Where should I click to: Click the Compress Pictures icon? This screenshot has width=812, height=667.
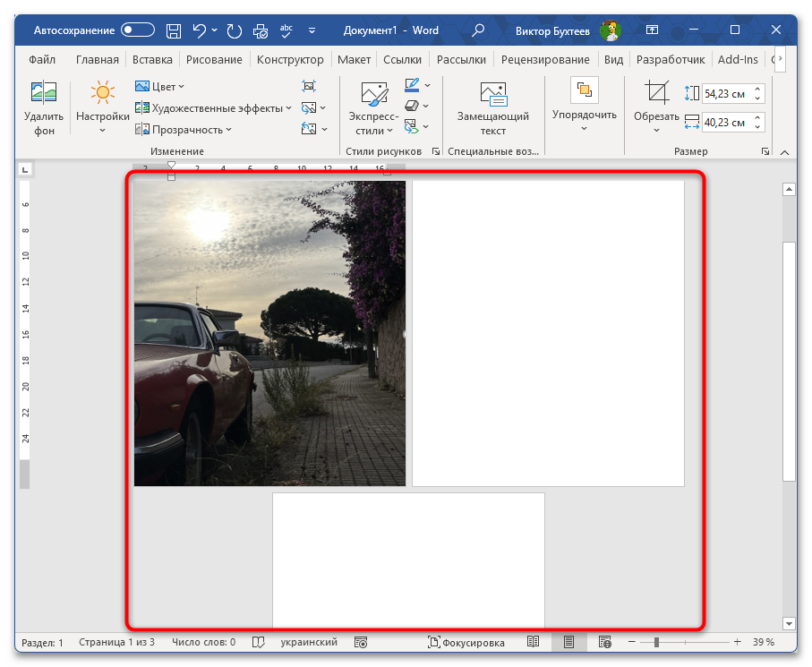[309, 87]
